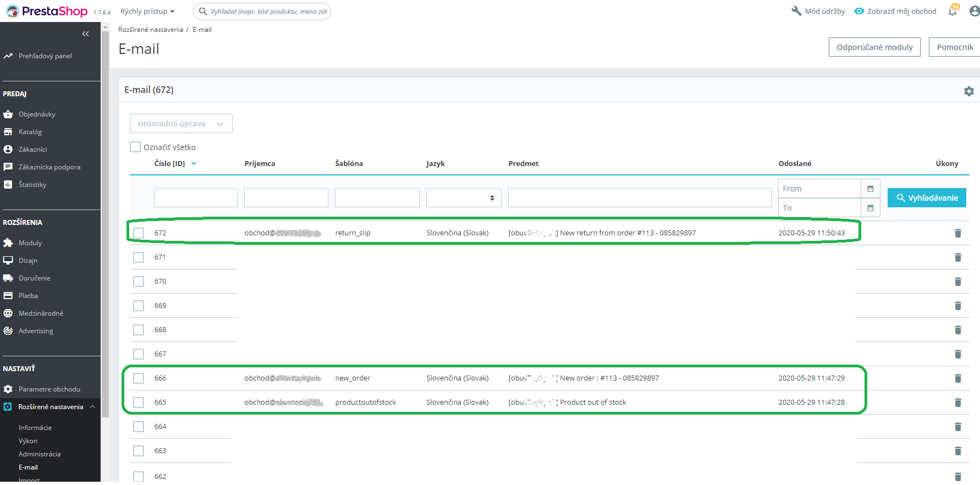980x485 pixels.
Task: Collapse the Rozšírené nastavenia menu section
Action: [92, 407]
